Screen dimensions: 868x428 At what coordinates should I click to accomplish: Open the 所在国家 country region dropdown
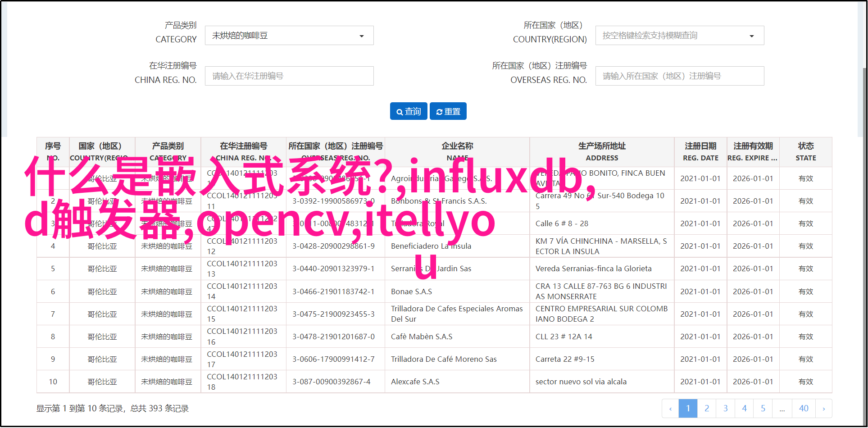point(680,36)
